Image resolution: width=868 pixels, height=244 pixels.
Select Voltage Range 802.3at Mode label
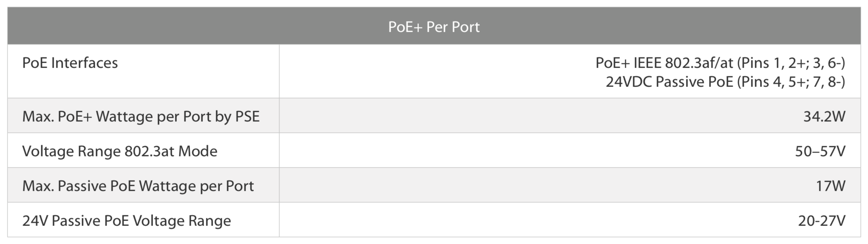coord(120,151)
